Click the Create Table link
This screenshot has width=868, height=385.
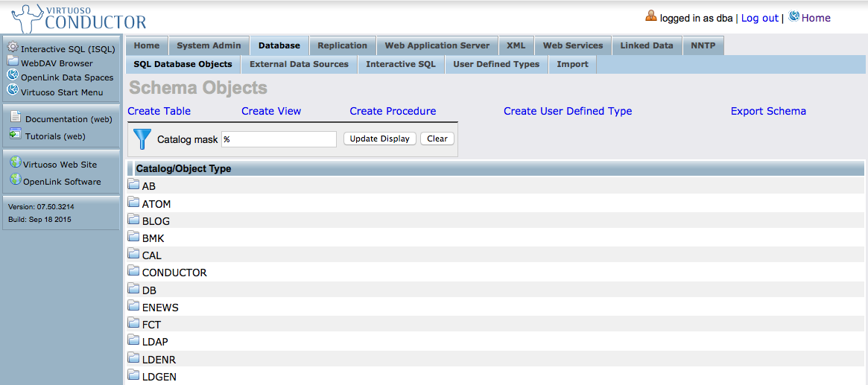point(159,111)
